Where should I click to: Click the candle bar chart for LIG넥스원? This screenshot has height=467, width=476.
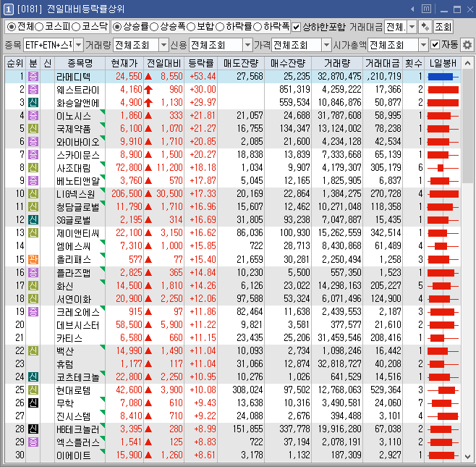tap(443, 194)
